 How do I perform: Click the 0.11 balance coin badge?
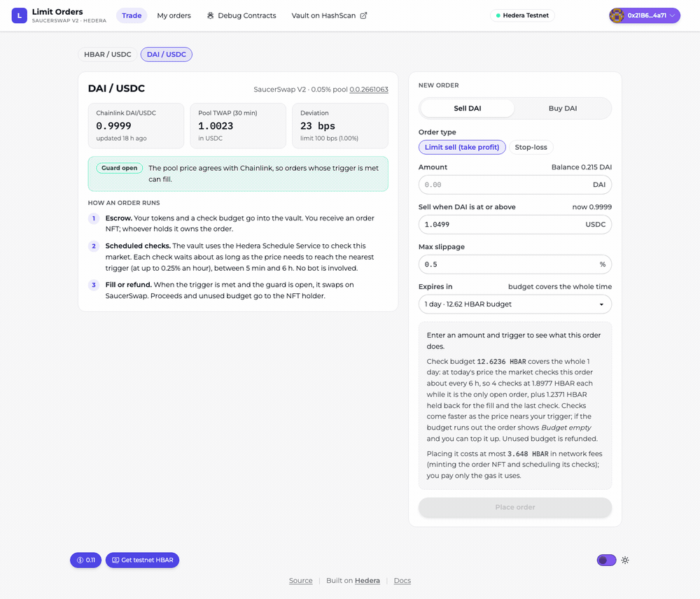click(x=85, y=561)
